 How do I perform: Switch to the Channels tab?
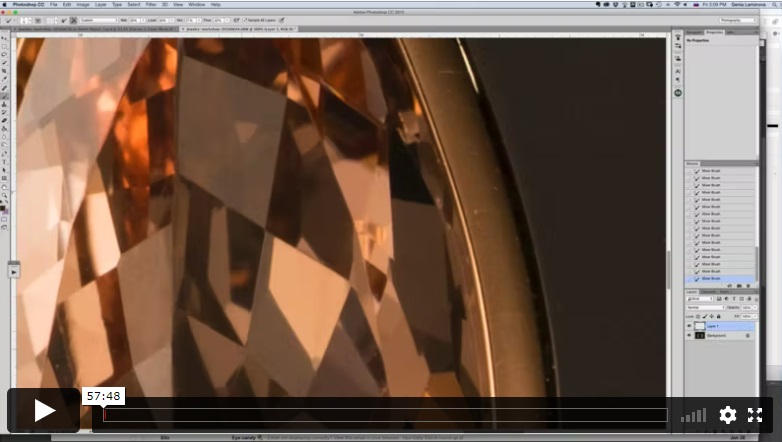pos(708,292)
